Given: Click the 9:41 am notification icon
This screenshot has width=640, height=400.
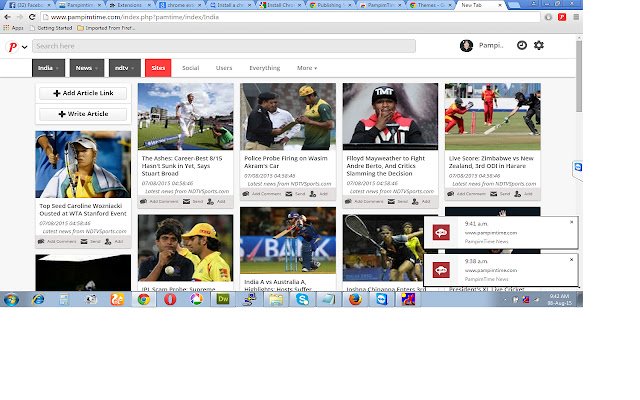Looking at the screenshot, I should [x=441, y=233].
